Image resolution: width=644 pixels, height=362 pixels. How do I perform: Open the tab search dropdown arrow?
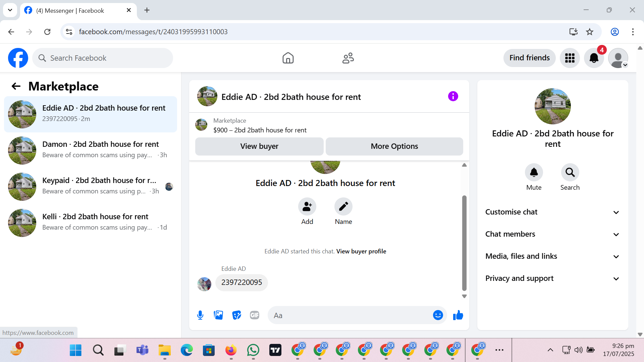click(x=10, y=10)
